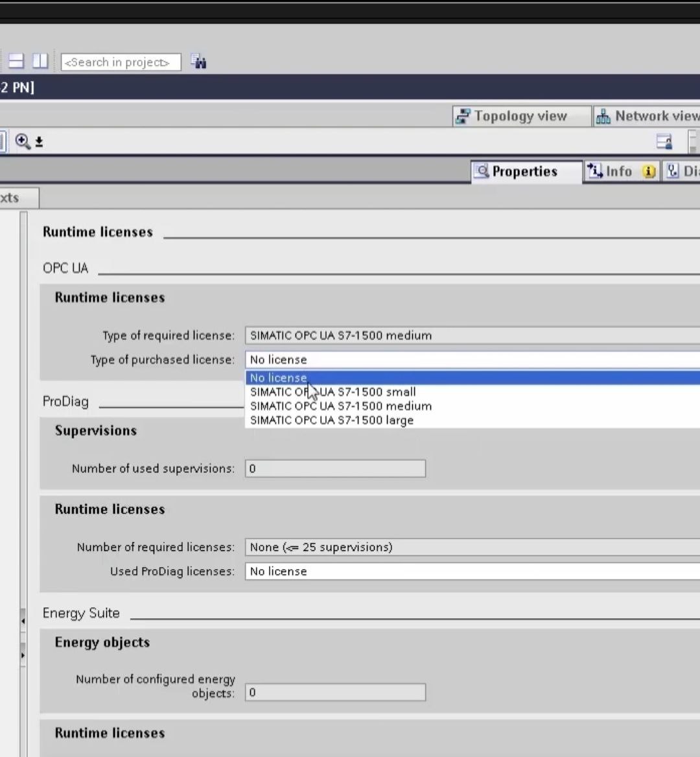The image size is (700, 757).
Task: Select No license option in list
Action: (472, 378)
